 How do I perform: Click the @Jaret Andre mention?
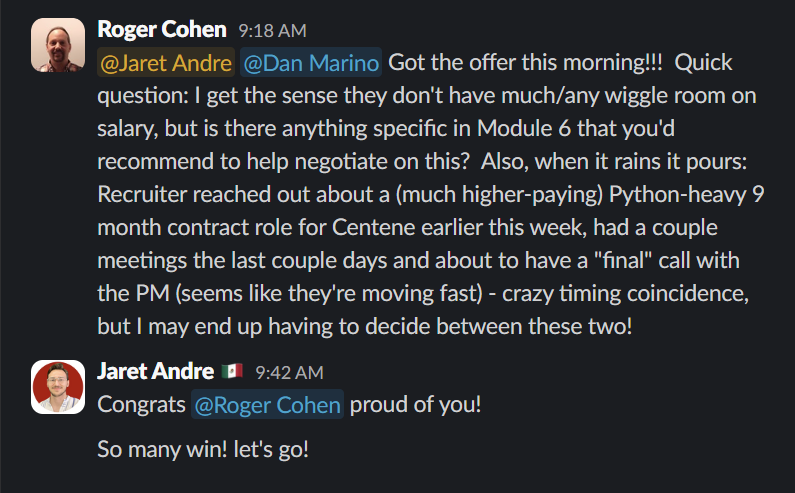coord(165,63)
